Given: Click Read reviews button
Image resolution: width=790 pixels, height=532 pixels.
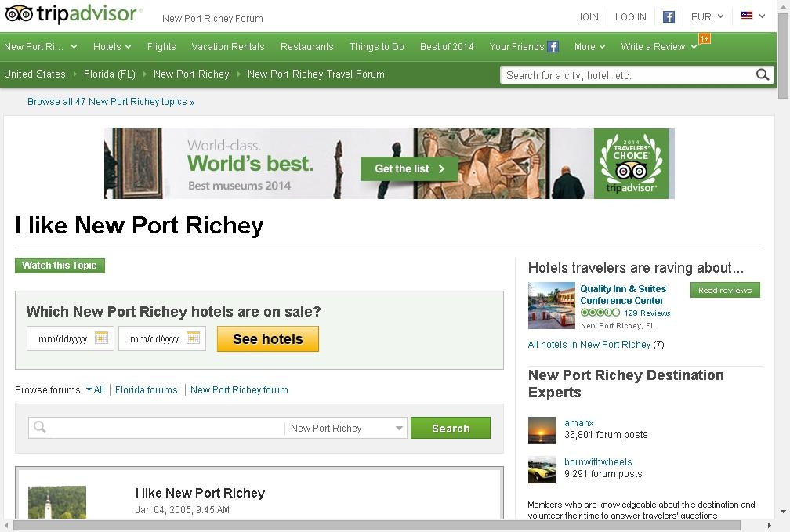Looking at the screenshot, I should point(725,290).
